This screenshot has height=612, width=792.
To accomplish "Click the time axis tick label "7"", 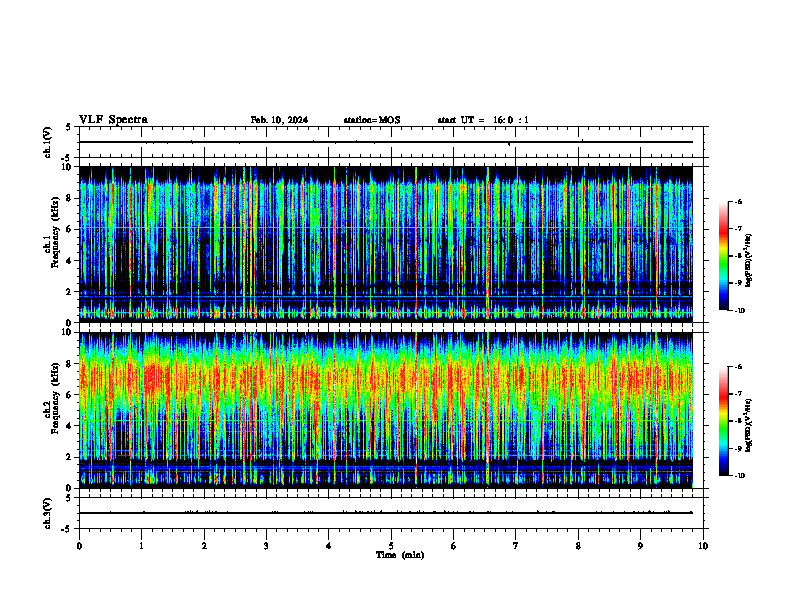I will coord(516,546).
